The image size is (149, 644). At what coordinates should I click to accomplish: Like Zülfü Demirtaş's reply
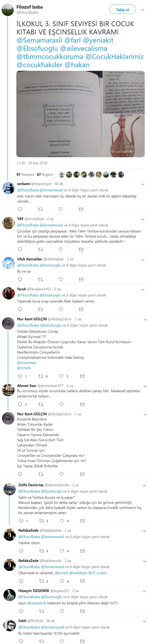tap(62, 521)
